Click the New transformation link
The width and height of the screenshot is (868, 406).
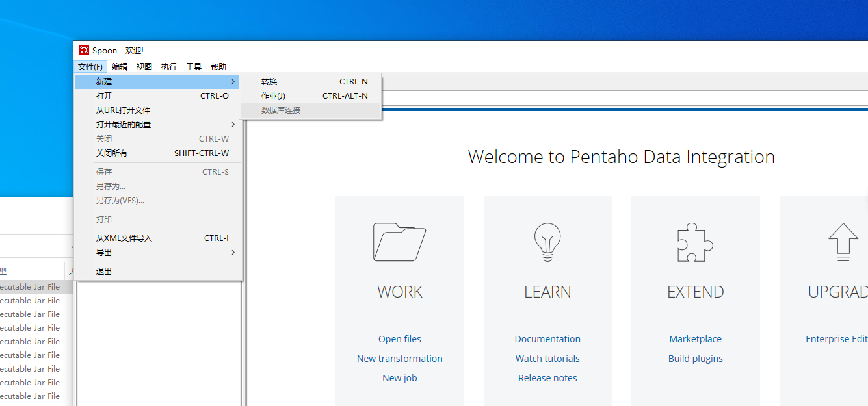click(x=400, y=359)
